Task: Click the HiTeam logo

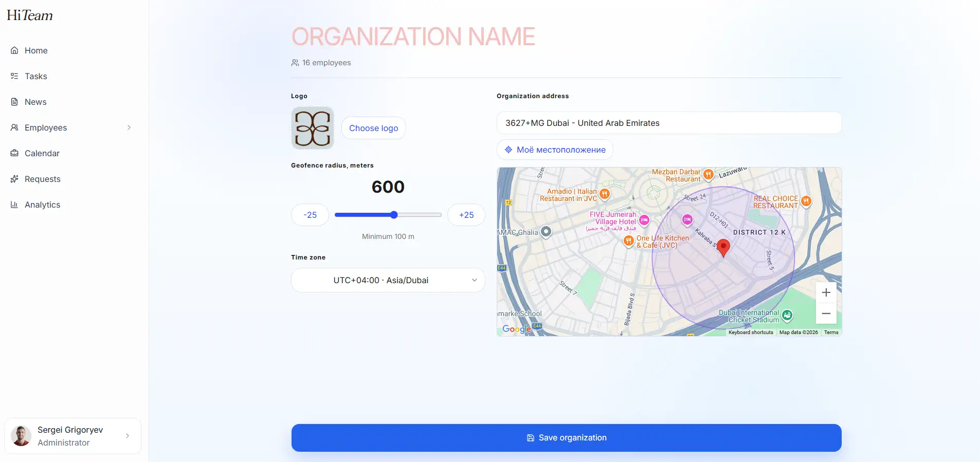Action: [x=30, y=15]
